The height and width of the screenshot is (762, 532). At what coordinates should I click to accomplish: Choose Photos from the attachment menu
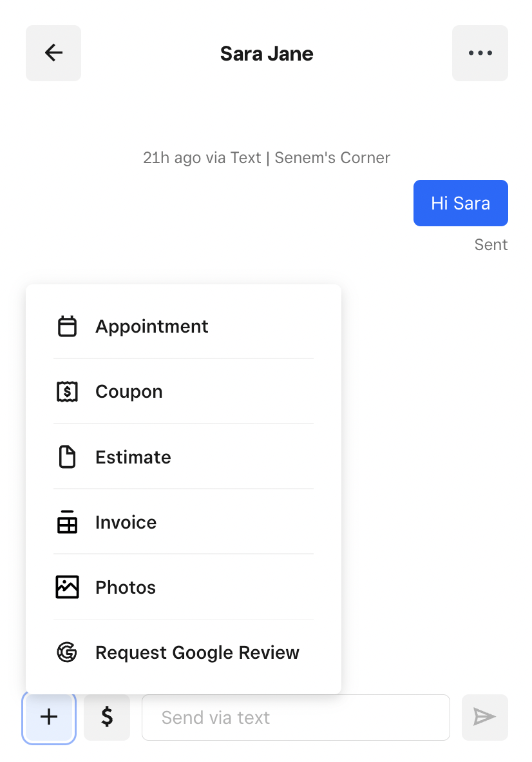click(126, 587)
